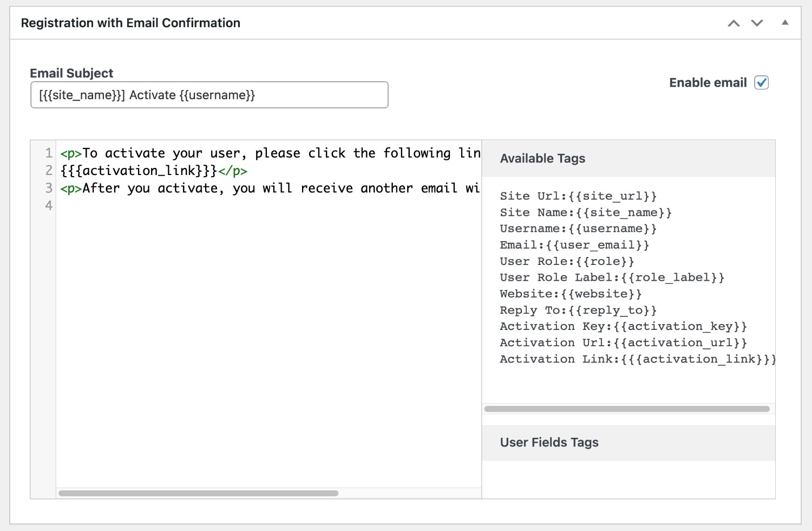Screen dimensions: 812x531
Task: Click the Registration with Email Confirmation title
Action: pyautogui.click(x=130, y=23)
